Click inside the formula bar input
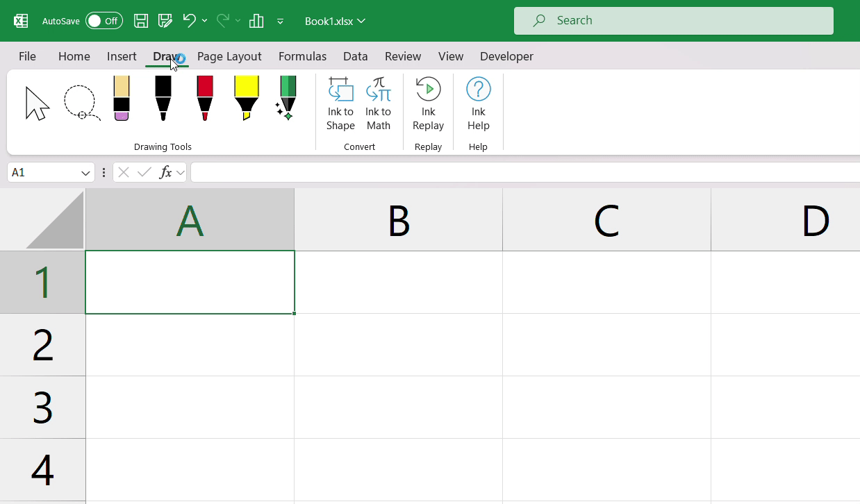The image size is (860, 504). [525, 173]
